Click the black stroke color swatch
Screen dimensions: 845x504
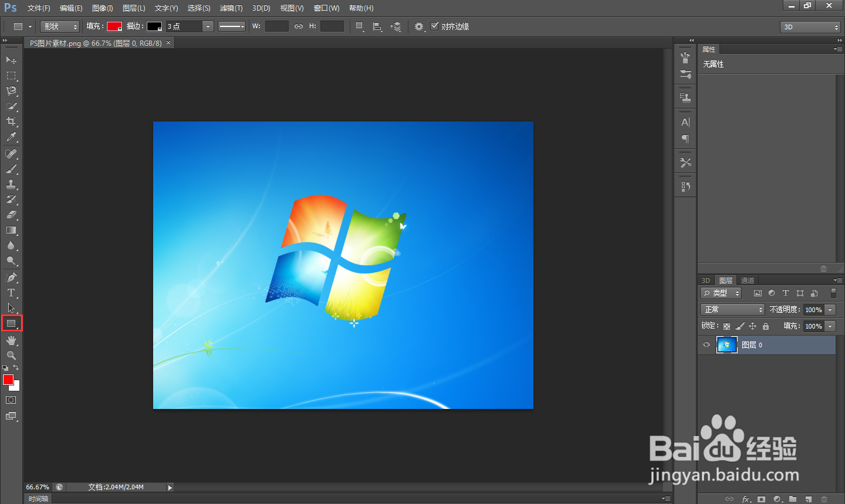(154, 26)
